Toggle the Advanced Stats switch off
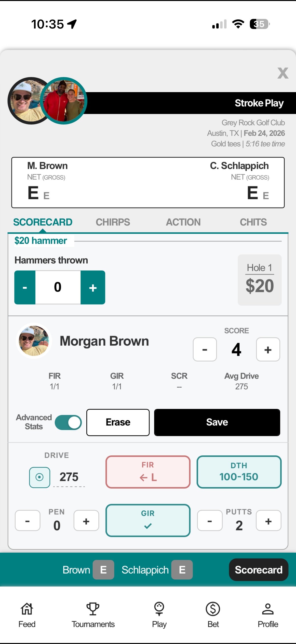The width and height of the screenshot is (296, 644). [68, 422]
